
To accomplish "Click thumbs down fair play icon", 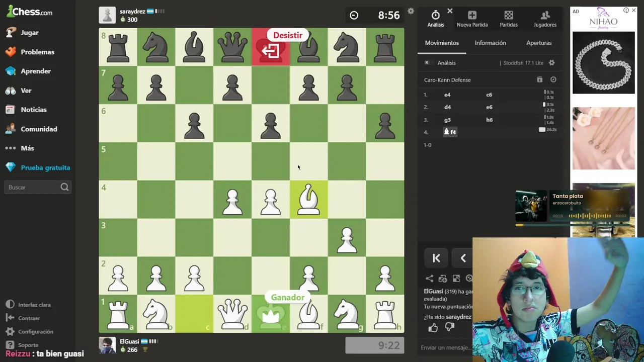I will click(450, 328).
